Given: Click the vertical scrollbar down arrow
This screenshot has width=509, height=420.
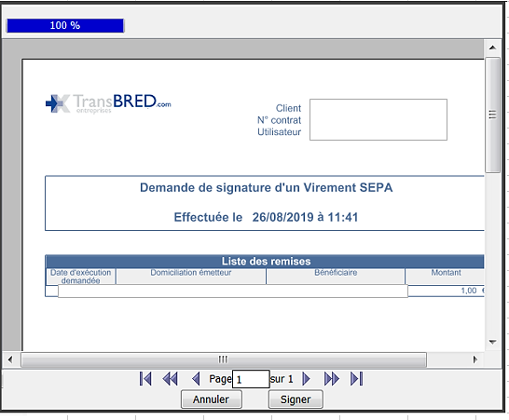Looking at the screenshot, I should pyautogui.click(x=492, y=342).
